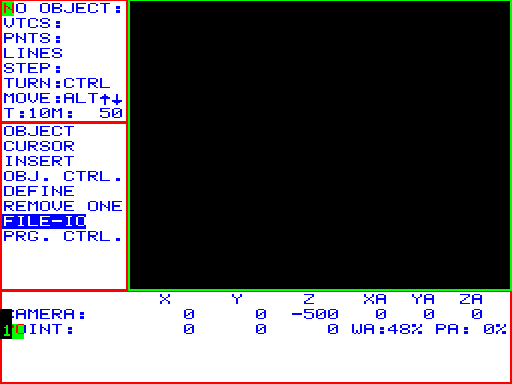The height and width of the screenshot is (384, 512).
Task: Click the STEP: label
Action: tap(33, 68)
